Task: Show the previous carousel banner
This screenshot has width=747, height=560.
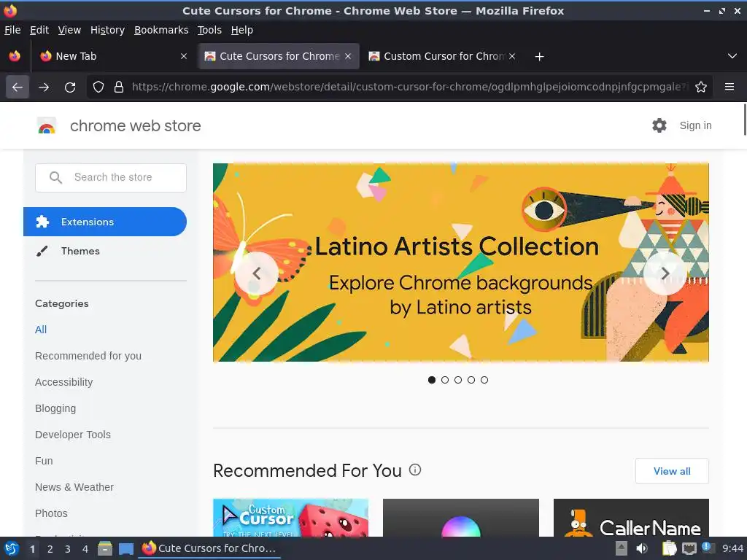Action: tap(257, 273)
